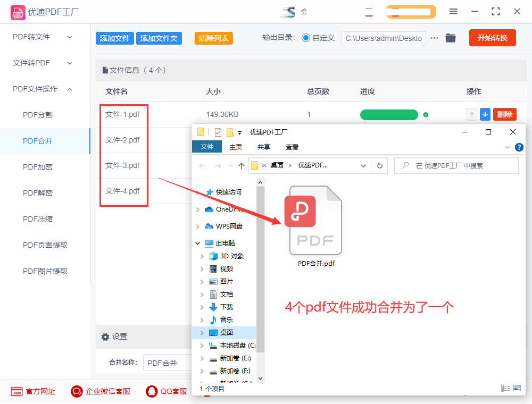Click the Explorer forward arrow
The image size is (532, 404).
coord(218,166)
